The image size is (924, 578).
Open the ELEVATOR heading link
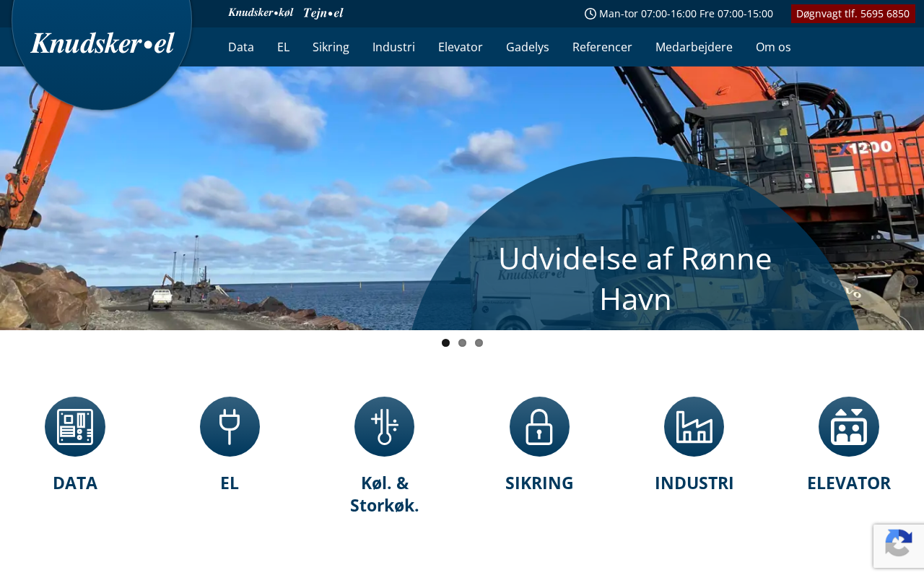click(x=849, y=483)
